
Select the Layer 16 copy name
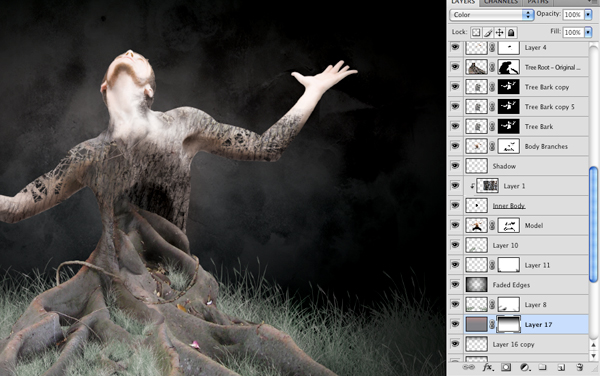pos(513,345)
